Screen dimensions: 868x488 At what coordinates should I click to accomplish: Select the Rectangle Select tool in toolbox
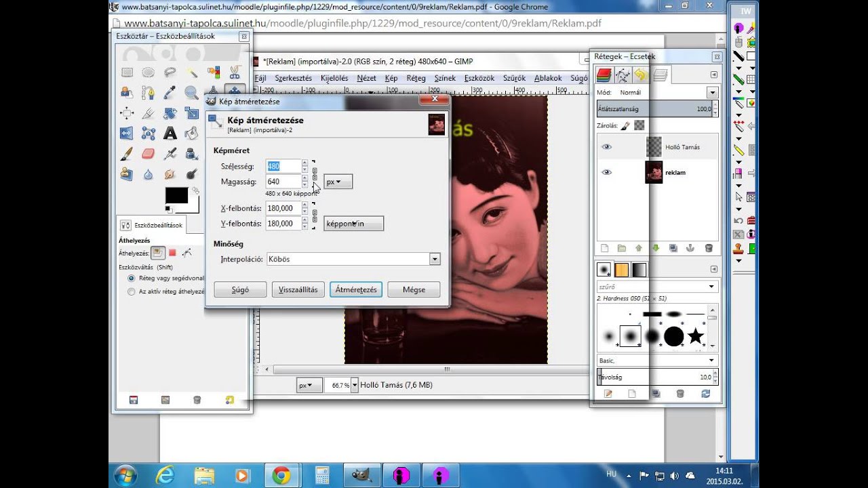click(x=127, y=73)
